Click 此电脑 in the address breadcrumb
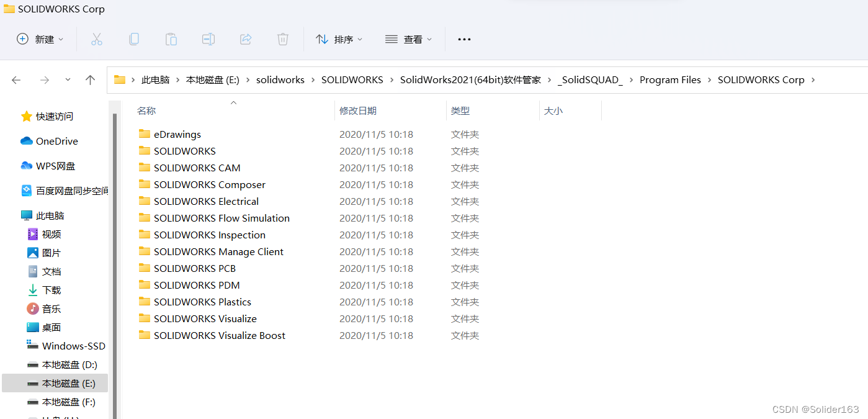Image resolution: width=868 pixels, height=419 pixels. coord(155,79)
